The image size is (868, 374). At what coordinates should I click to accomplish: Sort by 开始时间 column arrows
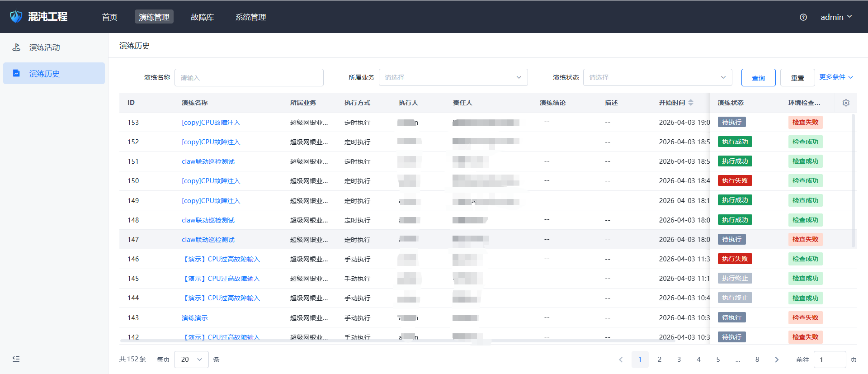click(690, 103)
